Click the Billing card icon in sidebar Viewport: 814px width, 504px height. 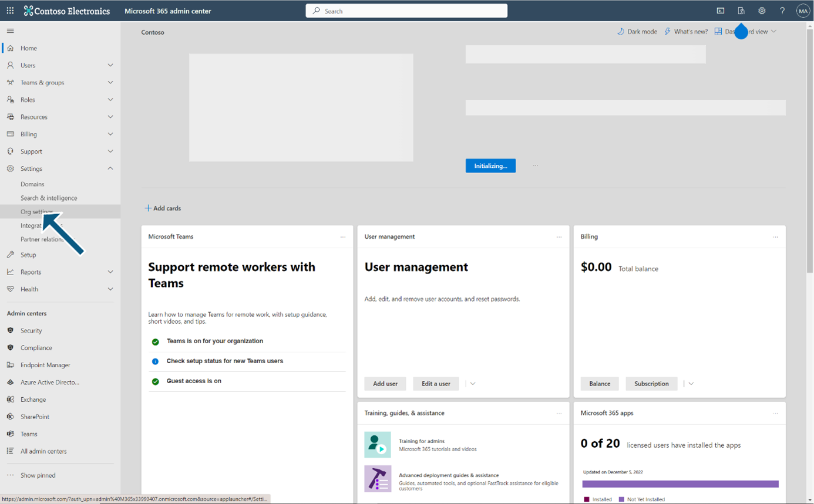tap(10, 134)
